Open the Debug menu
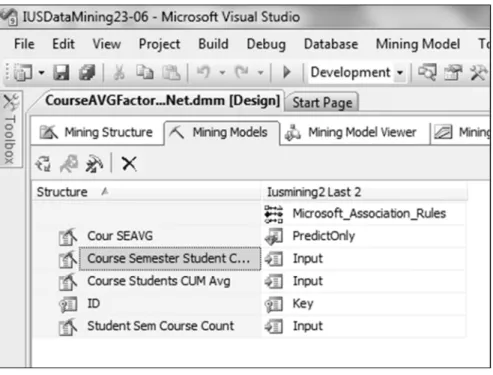This screenshot has width=493, height=375. (266, 45)
